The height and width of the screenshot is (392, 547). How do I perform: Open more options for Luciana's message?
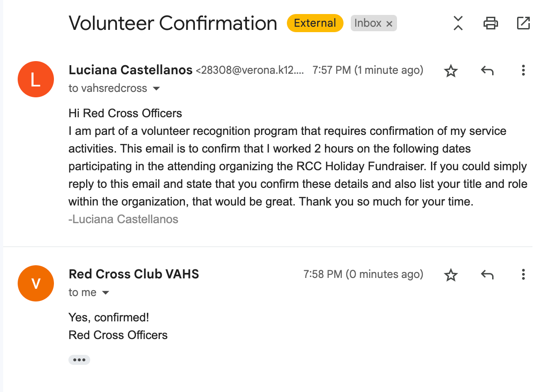523,71
